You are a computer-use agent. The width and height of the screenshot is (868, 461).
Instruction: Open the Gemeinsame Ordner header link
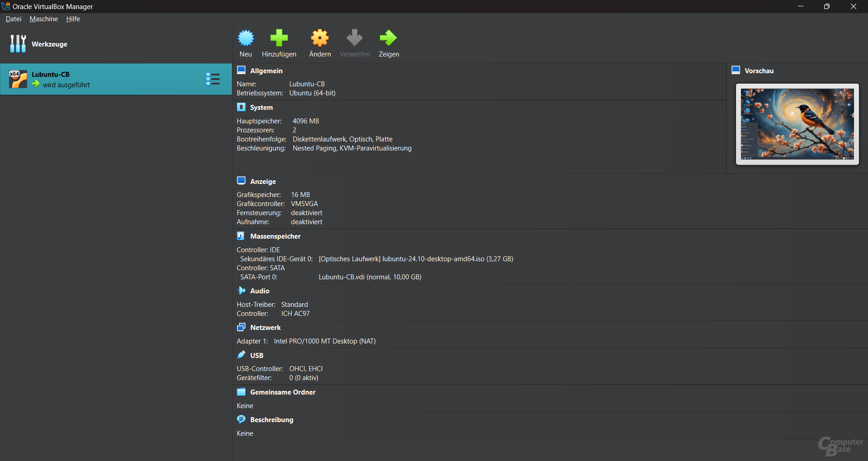283,392
